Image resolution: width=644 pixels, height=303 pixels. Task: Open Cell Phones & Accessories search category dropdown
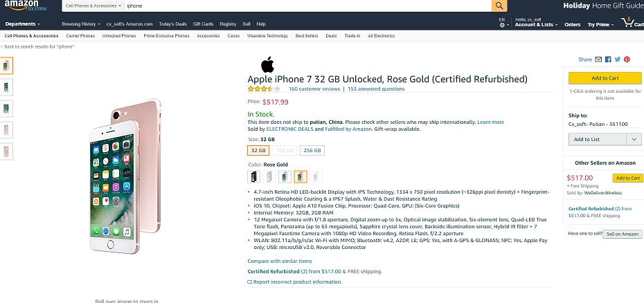pos(93,6)
